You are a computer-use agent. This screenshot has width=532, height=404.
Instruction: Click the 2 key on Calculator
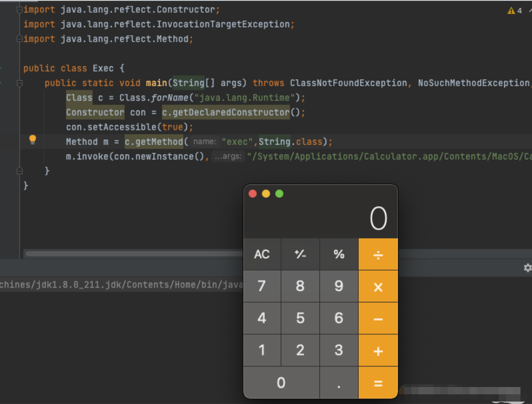tap(301, 350)
